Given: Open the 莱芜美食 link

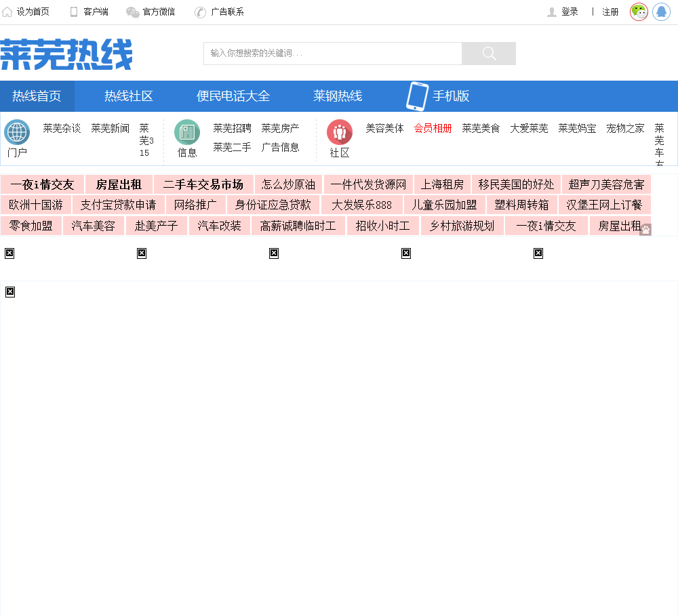Looking at the screenshot, I should [x=481, y=128].
